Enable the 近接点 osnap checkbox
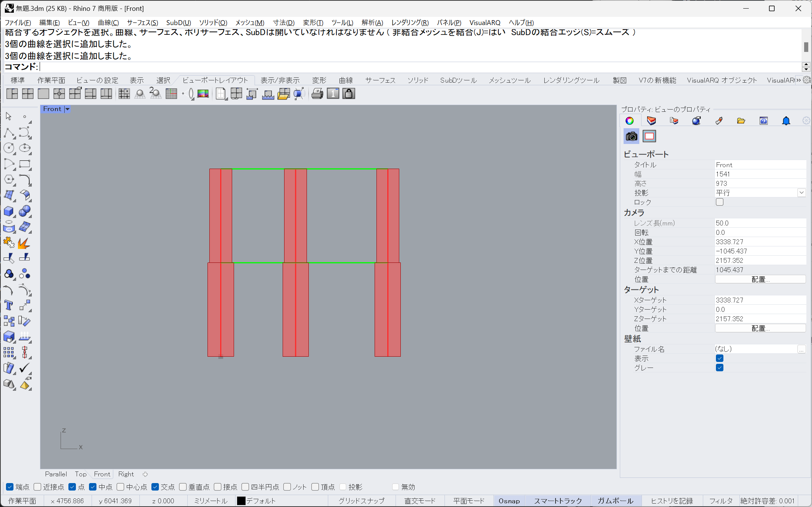The image size is (812, 507). point(37,487)
